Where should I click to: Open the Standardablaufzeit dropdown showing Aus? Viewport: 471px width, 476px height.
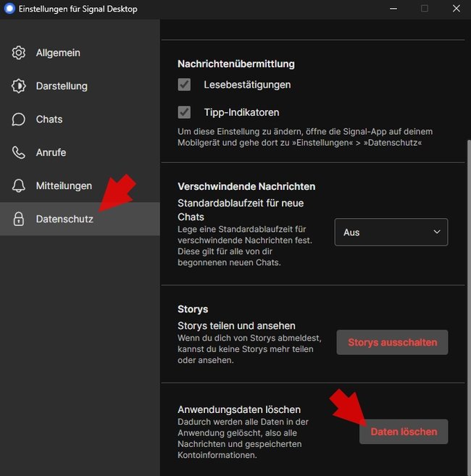[391, 233]
